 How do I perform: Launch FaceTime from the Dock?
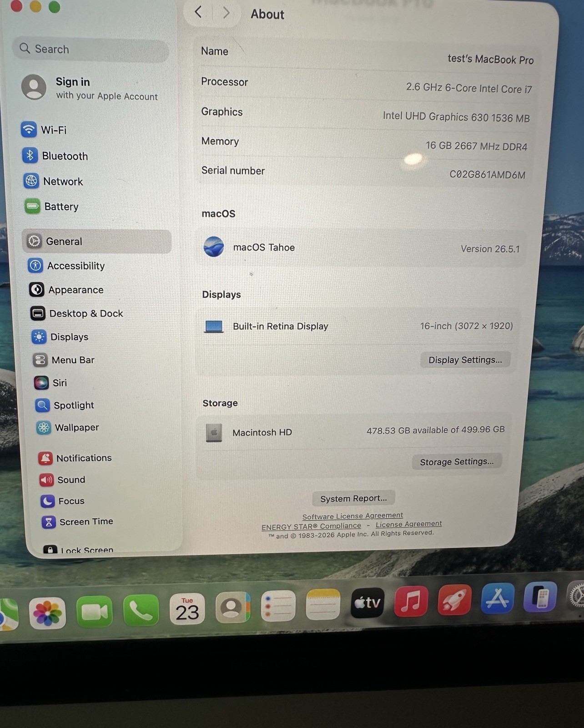[95, 612]
